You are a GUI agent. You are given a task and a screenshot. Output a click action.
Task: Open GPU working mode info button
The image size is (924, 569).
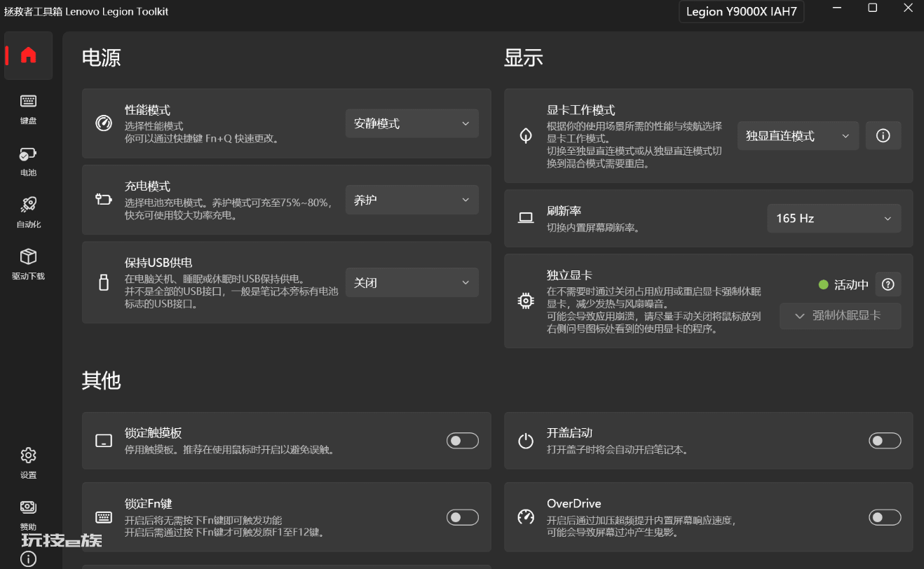[883, 136]
